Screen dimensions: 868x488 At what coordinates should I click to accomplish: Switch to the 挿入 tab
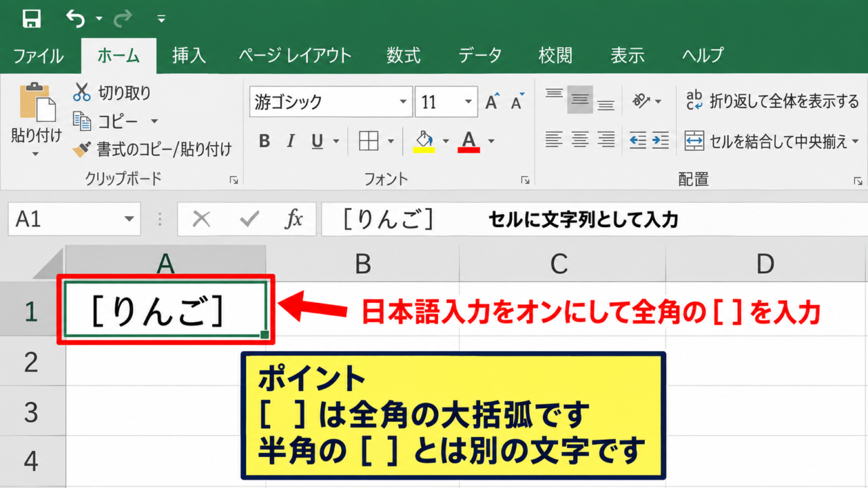click(x=189, y=56)
